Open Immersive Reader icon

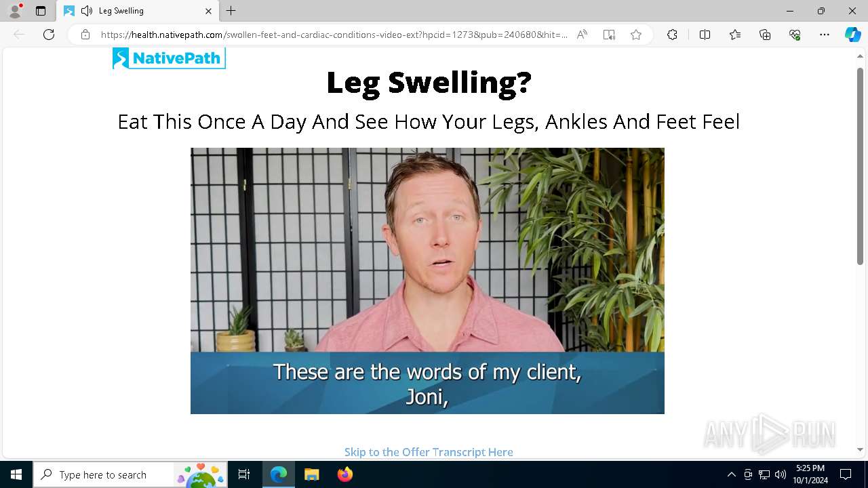(x=609, y=35)
